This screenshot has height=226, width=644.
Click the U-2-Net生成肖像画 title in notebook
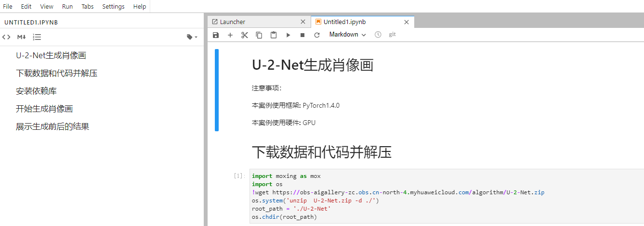[x=313, y=65]
